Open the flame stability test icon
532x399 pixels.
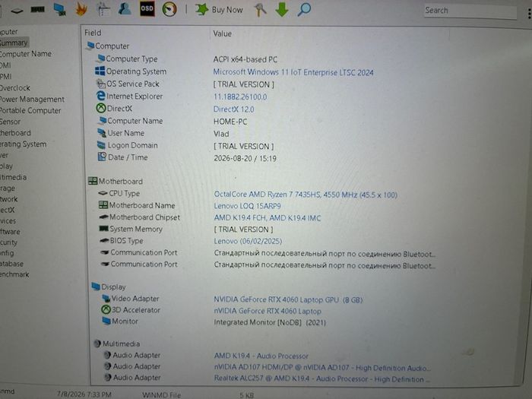pos(81,9)
